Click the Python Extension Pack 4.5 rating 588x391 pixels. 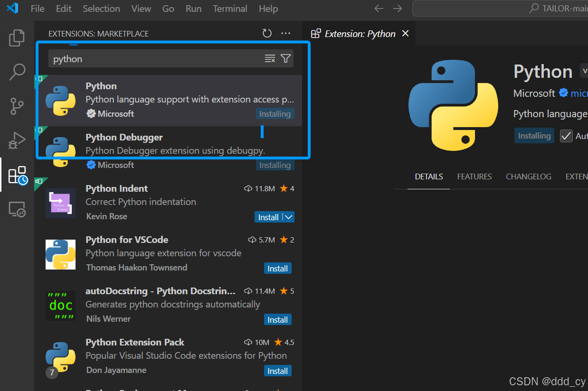point(284,342)
